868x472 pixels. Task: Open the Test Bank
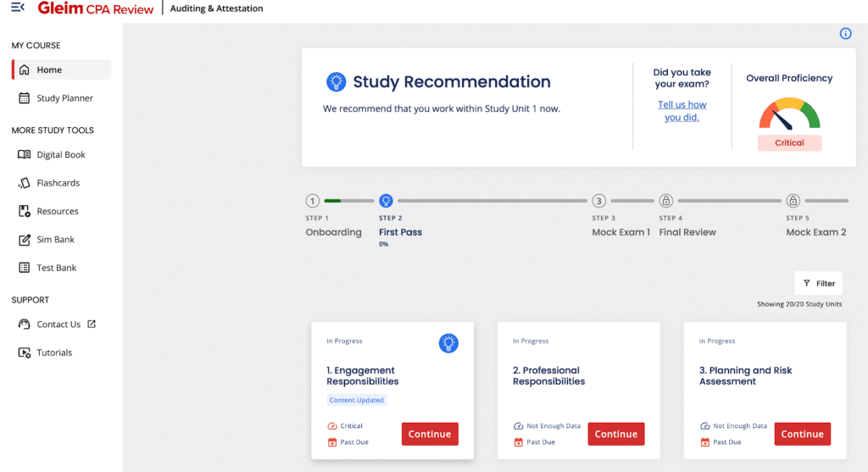tap(56, 268)
